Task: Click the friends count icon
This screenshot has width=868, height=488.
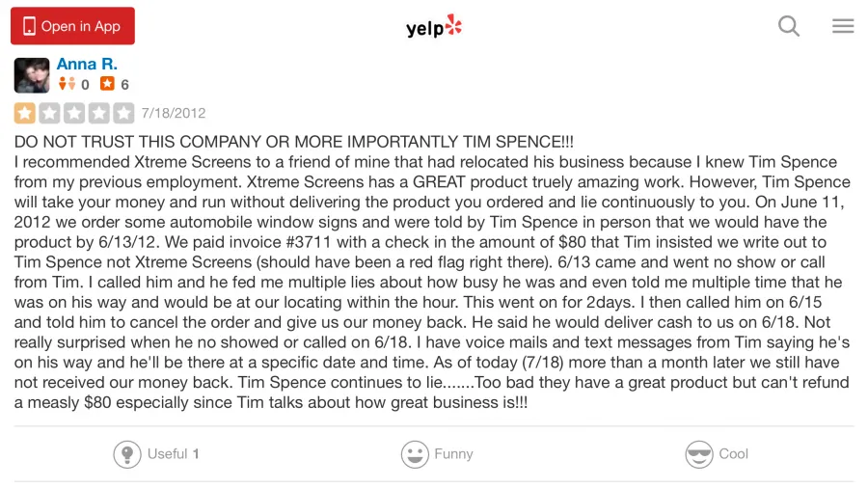Action: tap(67, 84)
